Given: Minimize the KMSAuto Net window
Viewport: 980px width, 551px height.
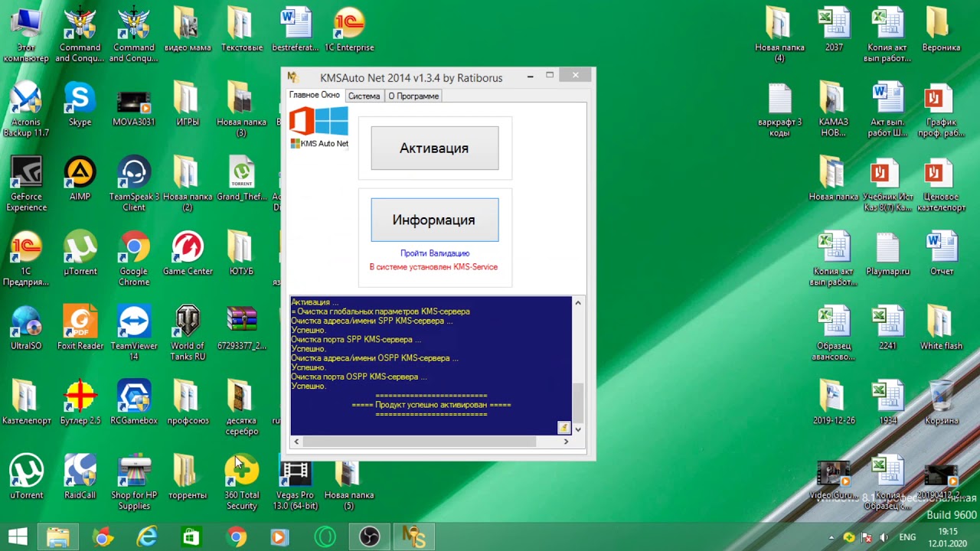Looking at the screenshot, I should (x=530, y=76).
